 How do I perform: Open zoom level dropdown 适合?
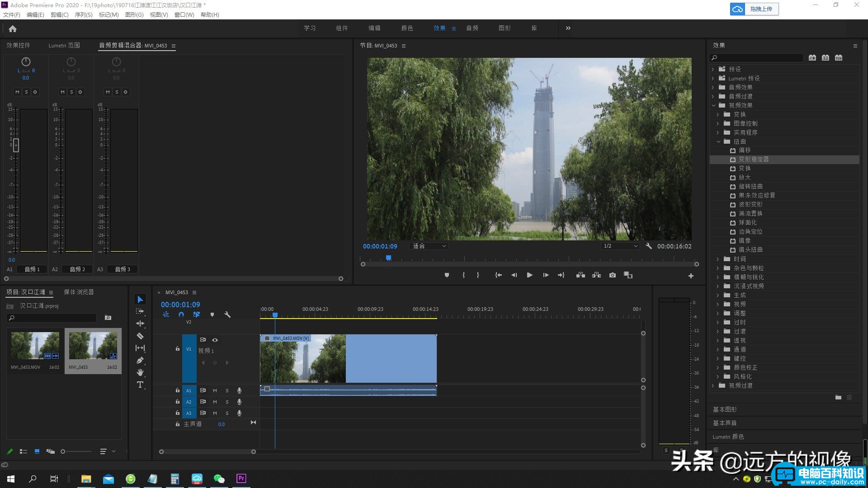[429, 246]
